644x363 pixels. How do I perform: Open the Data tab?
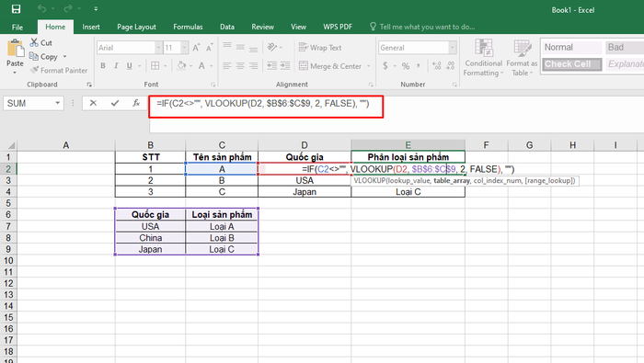pos(226,27)
